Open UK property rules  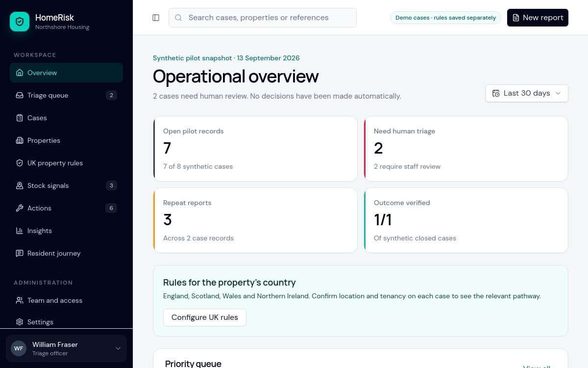click(66, 163)
